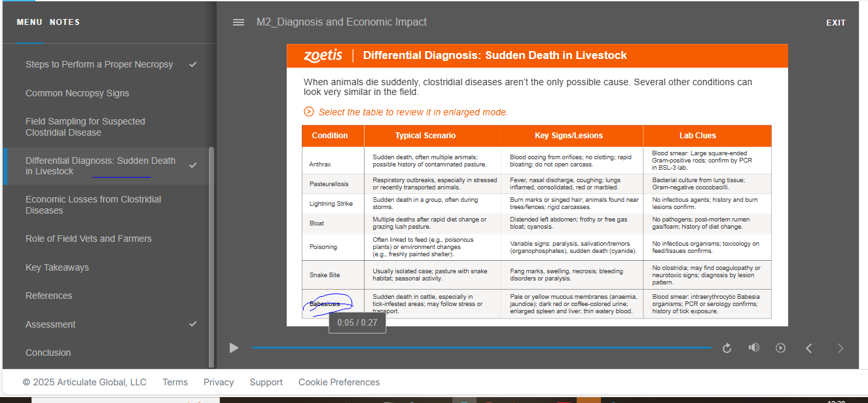Enlarge the differential diagnosis table

click(x=536, y=221)
